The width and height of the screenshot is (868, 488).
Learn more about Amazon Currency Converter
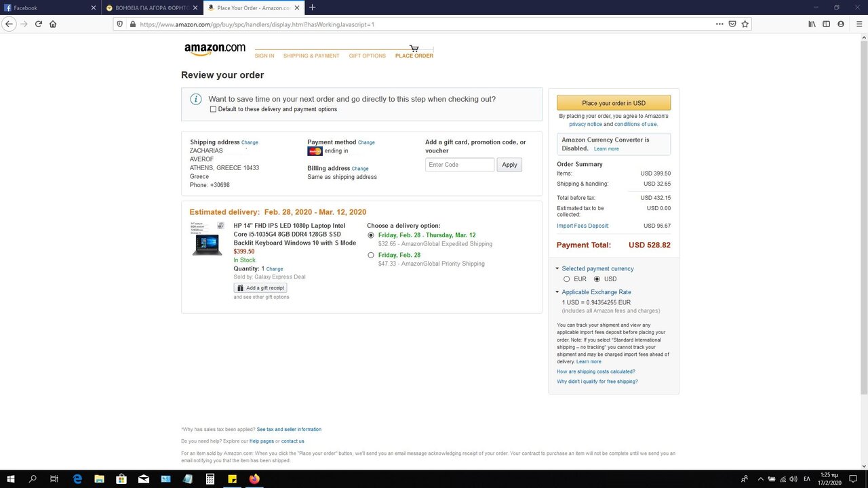[606, 148]
